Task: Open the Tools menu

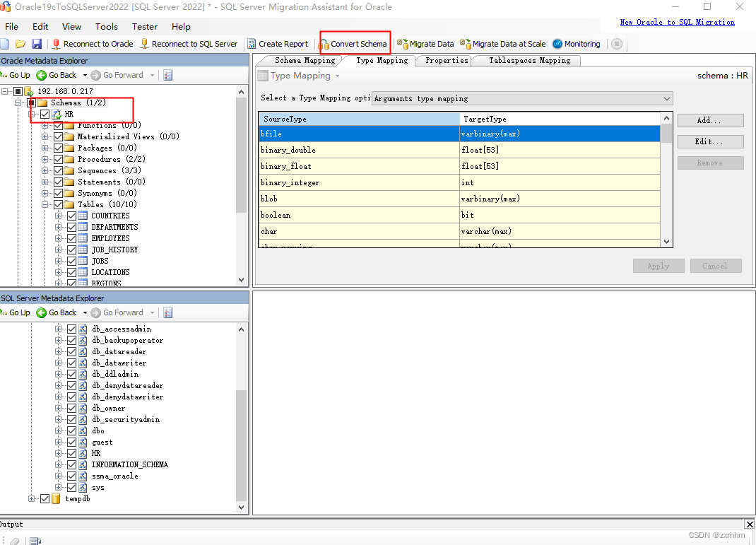Action: 107,27
